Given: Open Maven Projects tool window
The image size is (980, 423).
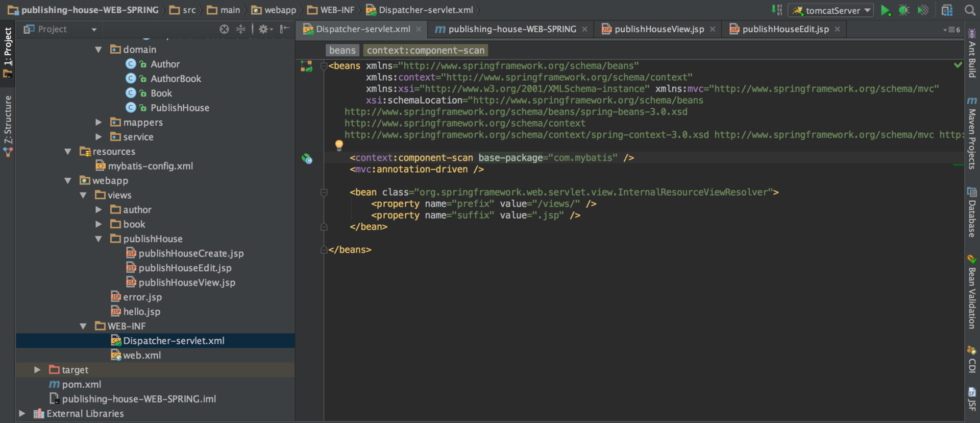Looking at the screenshot, I should tap(972, 132).
